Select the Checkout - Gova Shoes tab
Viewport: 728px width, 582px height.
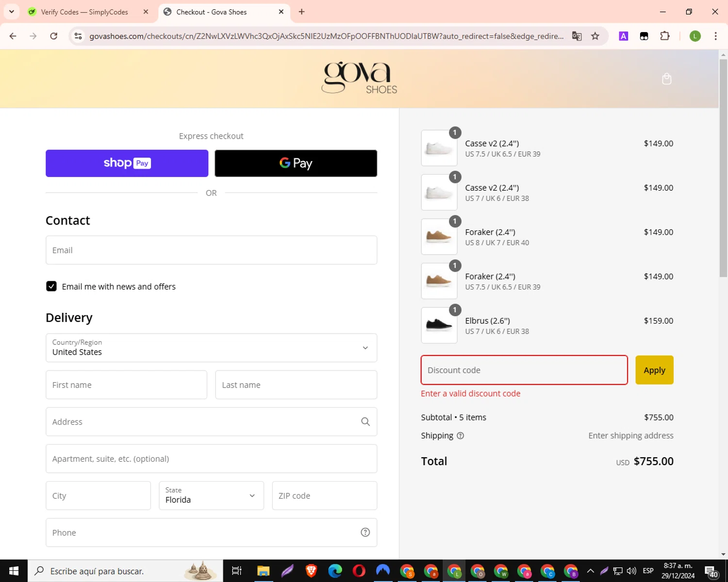click(x=223, y=12)
